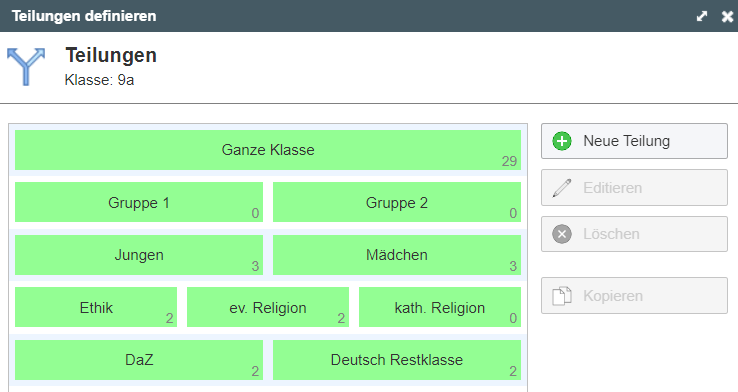Close the Teilungen definieren dialog
This screenshot has height=392, width=738.
(x=727, y=16)
